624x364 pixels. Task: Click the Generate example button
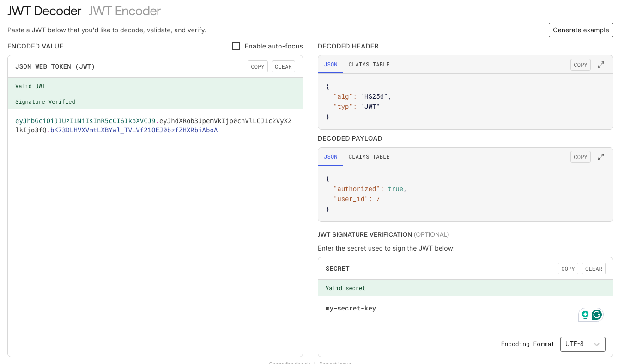(581, 30)
